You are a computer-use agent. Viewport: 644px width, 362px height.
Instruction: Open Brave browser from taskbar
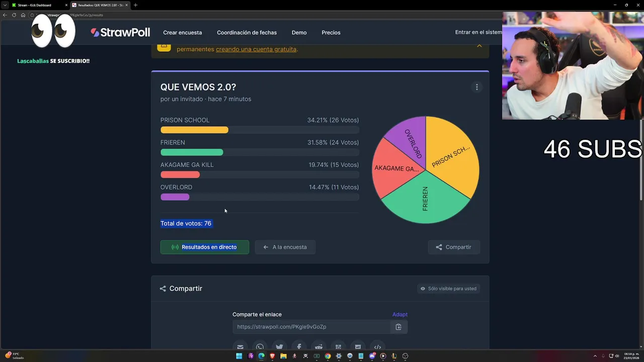pos(272,356)
